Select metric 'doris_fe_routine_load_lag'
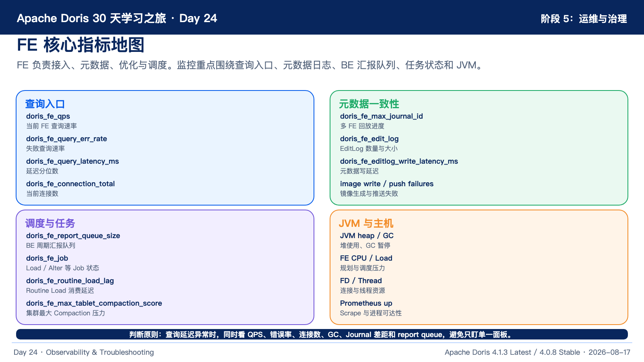This screenshot has height=362, width=644. [70, 281]
